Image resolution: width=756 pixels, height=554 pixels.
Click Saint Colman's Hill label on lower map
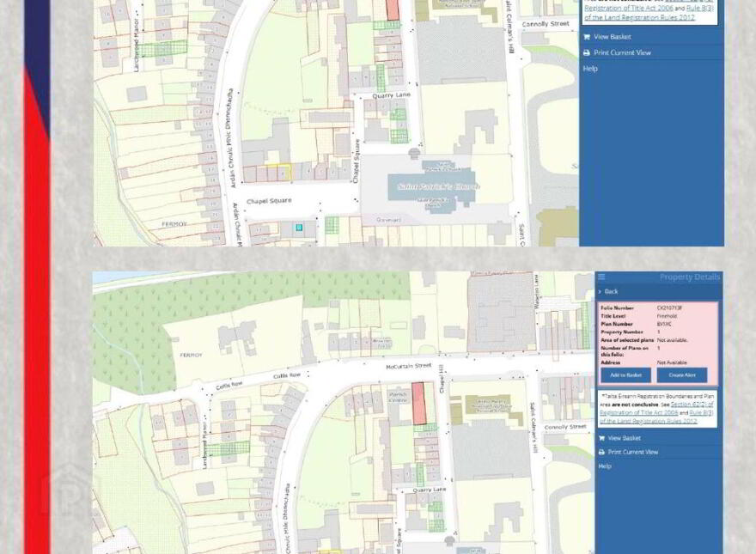click(533, 428)
